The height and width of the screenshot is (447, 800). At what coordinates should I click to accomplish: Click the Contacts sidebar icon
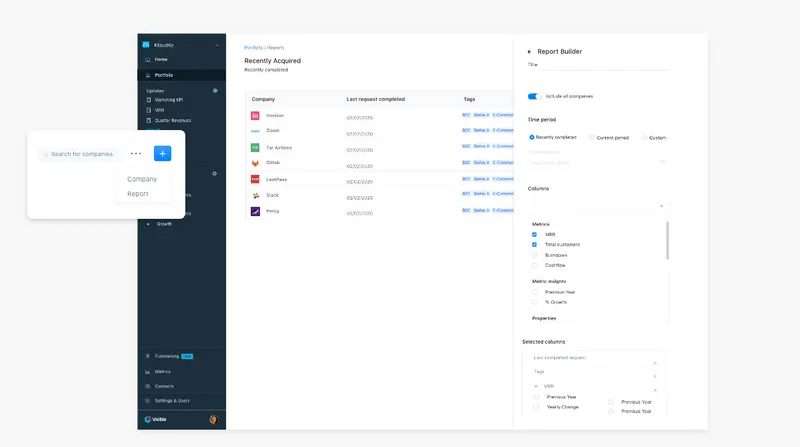[148, 386]
